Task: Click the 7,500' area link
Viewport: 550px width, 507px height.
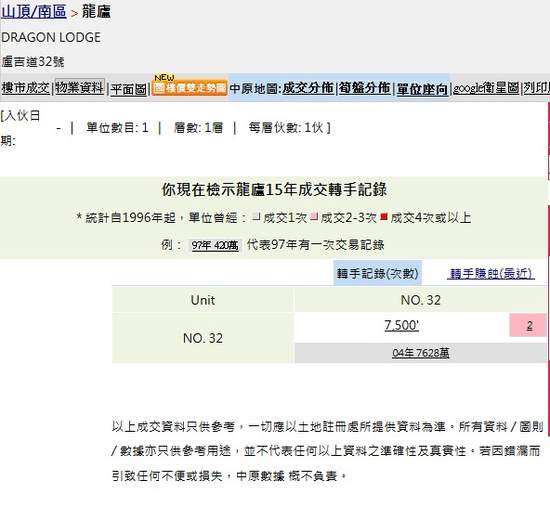Action: point(402,325)
